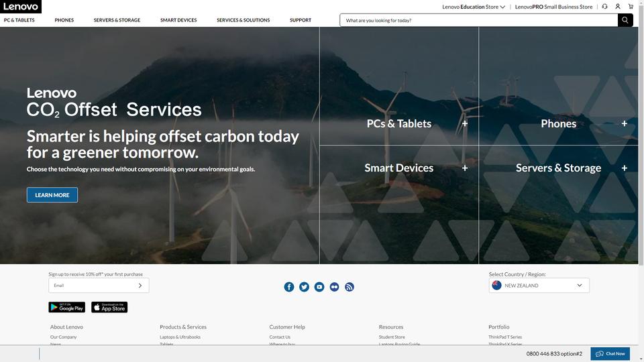Open the shopping cart icon

(x=631, y=7)
